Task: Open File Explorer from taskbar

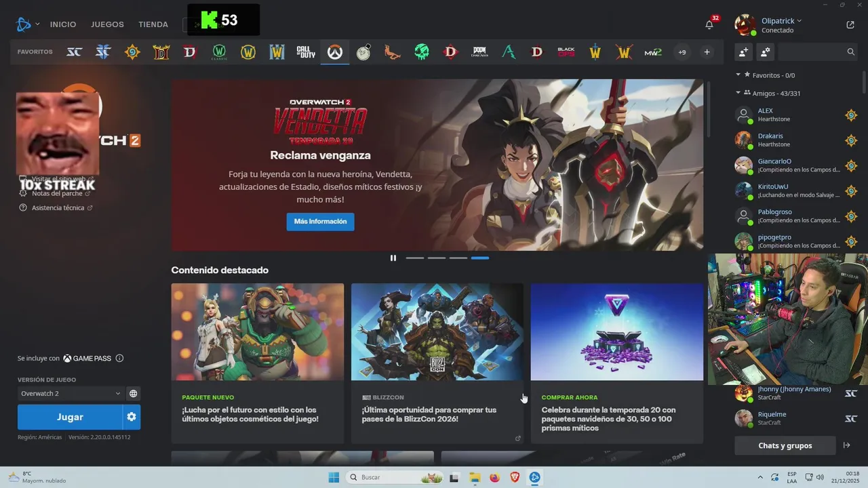Action: pos(474,477)
